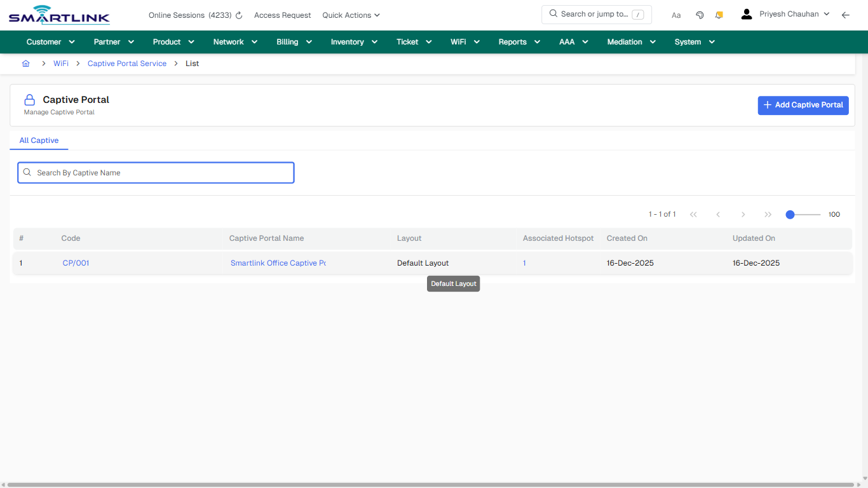The width and height of the screenshot is (868, 488).
Task: Click the Aa font size icon
Action: pyautogui.click(x=676, y=15)
